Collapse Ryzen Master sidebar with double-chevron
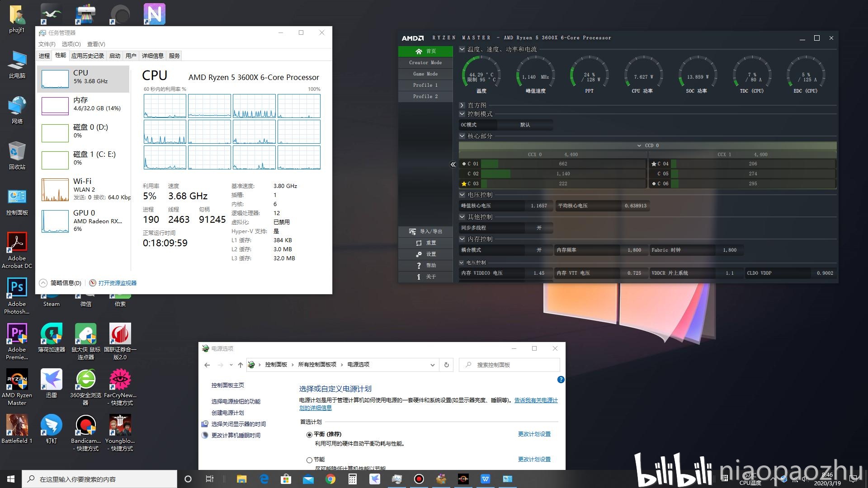Image resolution: width=868 pixels, height=488 pixels. click(453, 164)
